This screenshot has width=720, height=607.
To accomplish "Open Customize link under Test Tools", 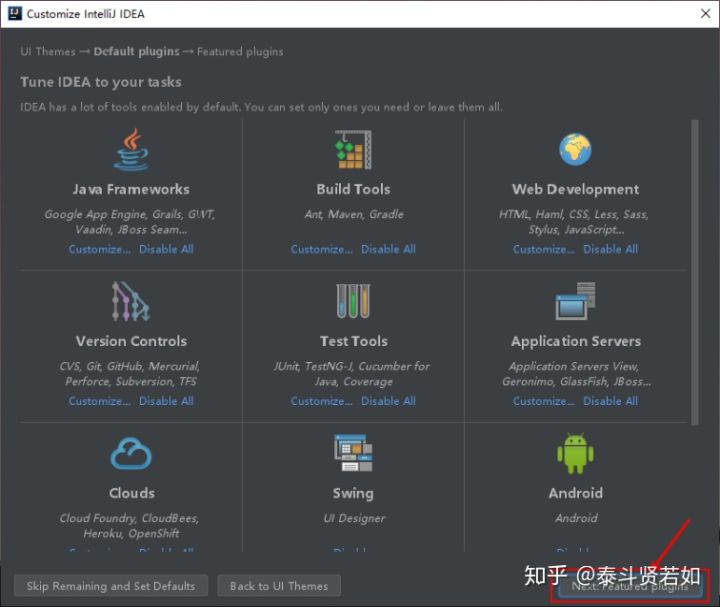I will pyautogui.click(x=321, y=401).
